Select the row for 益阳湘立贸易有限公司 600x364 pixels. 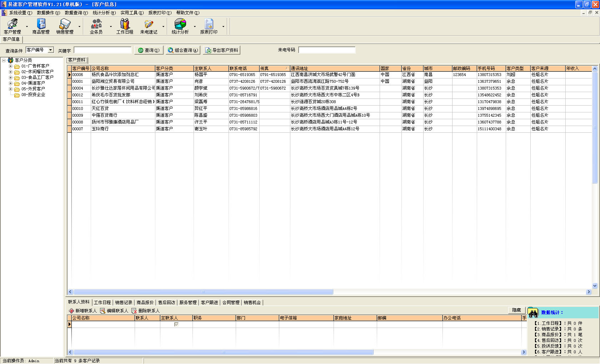(330, 82)
